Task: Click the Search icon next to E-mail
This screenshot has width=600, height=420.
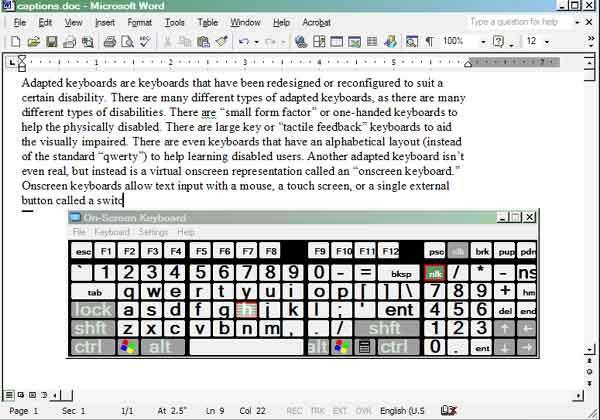Action: tap(88, 41)
